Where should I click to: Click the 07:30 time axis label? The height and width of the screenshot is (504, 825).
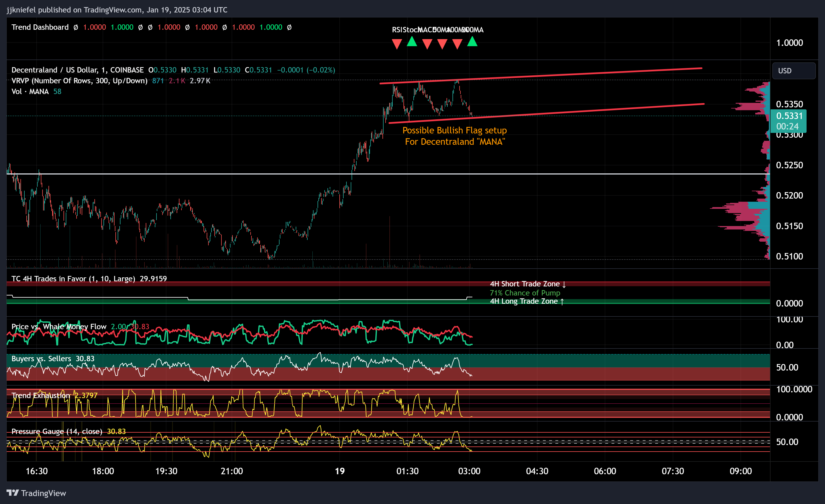tap(673, 471)
